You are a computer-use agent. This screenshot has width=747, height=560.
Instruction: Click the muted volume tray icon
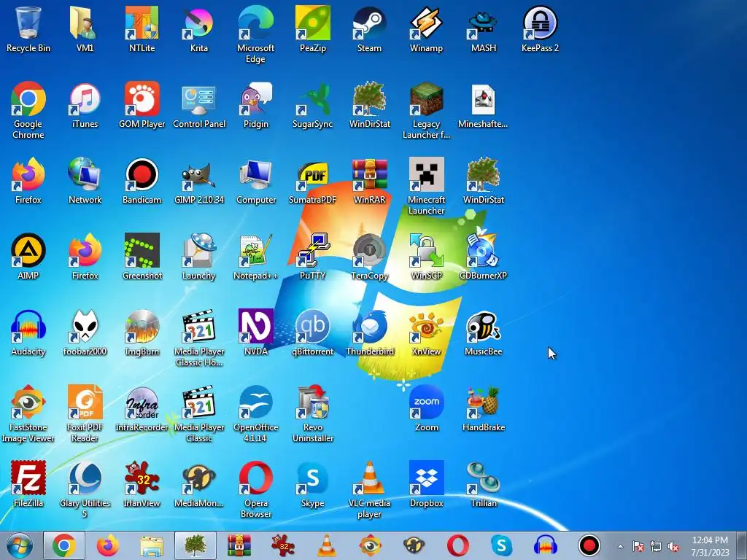tap(673, 546)
